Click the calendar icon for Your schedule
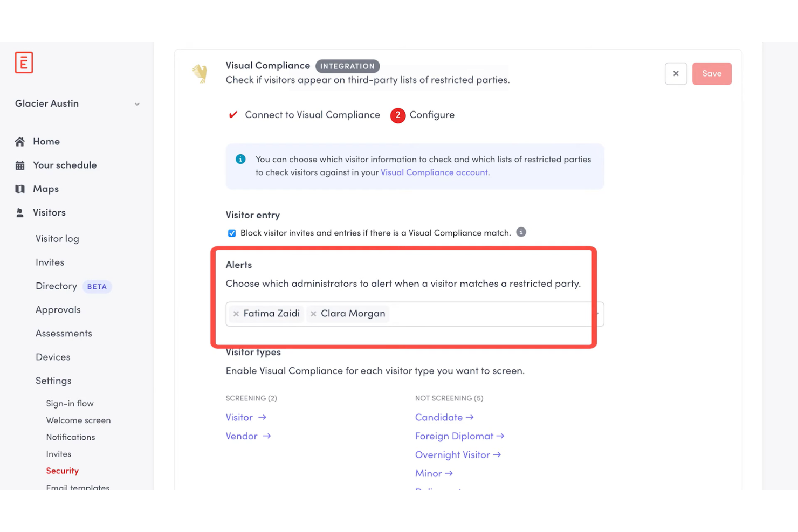The height and width of the screenshot is (532, 798). (x=20, y=165)
